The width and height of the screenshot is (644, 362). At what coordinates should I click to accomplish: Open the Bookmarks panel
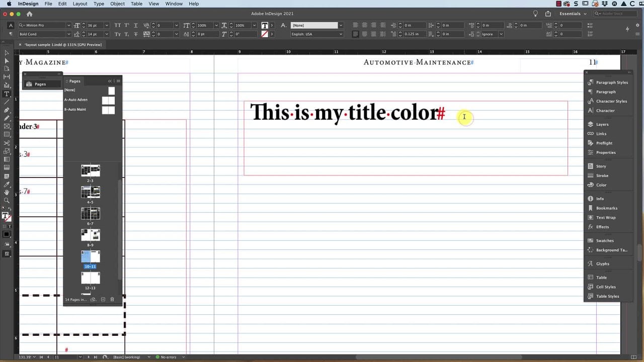[x=608, y=208]
